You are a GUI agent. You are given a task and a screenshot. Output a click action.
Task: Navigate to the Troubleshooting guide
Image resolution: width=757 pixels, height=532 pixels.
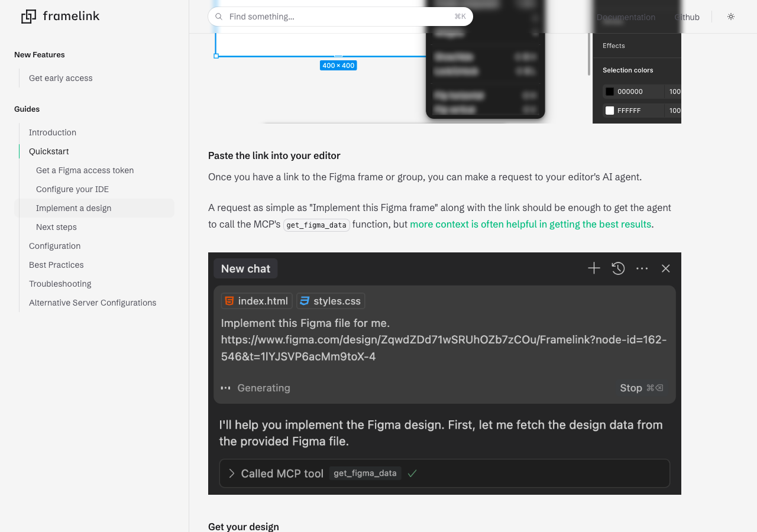coord(60,284)
